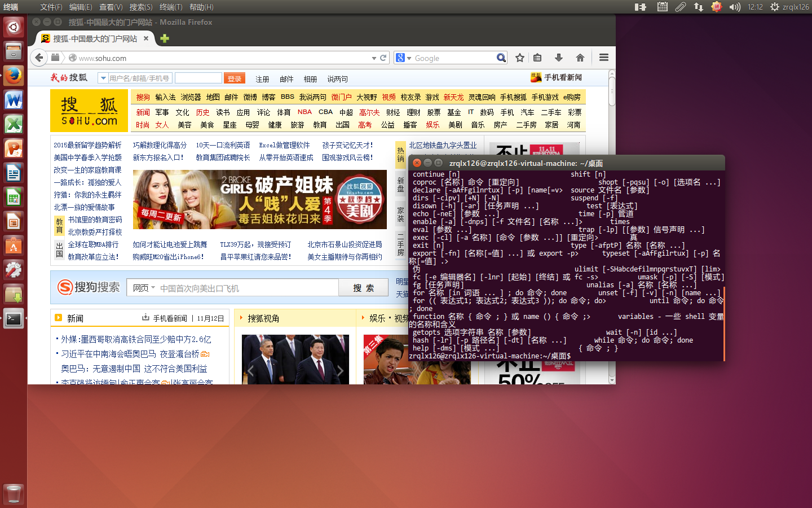Expand username dropdown in sohu login
Image resolution: width=812 pixels, height=508 pixels.
click(x=103, y=78)
